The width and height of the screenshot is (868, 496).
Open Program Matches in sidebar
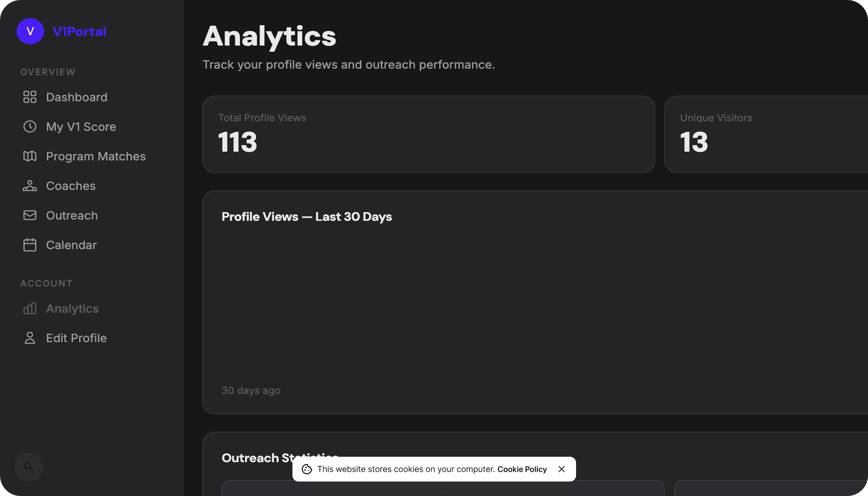point(96,156)
